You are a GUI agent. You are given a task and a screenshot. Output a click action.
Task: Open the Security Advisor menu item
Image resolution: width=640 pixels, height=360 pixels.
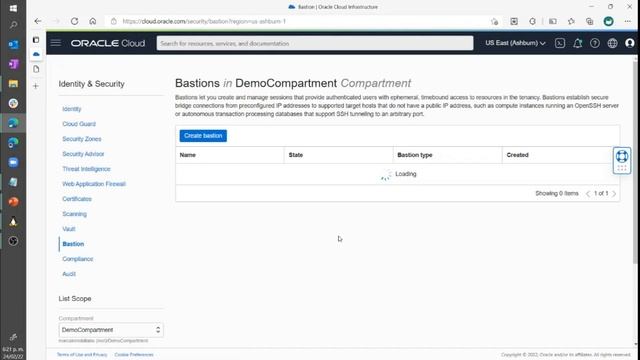coord(83,154)
